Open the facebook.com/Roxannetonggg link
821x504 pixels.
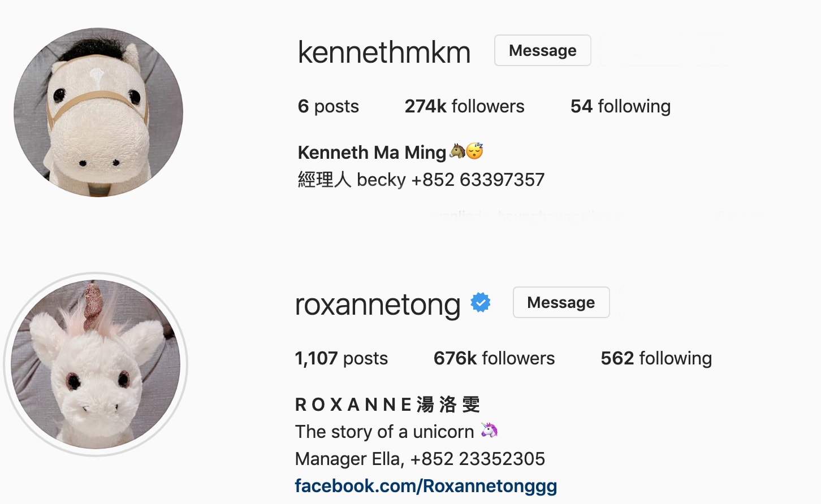pos(426,486)
